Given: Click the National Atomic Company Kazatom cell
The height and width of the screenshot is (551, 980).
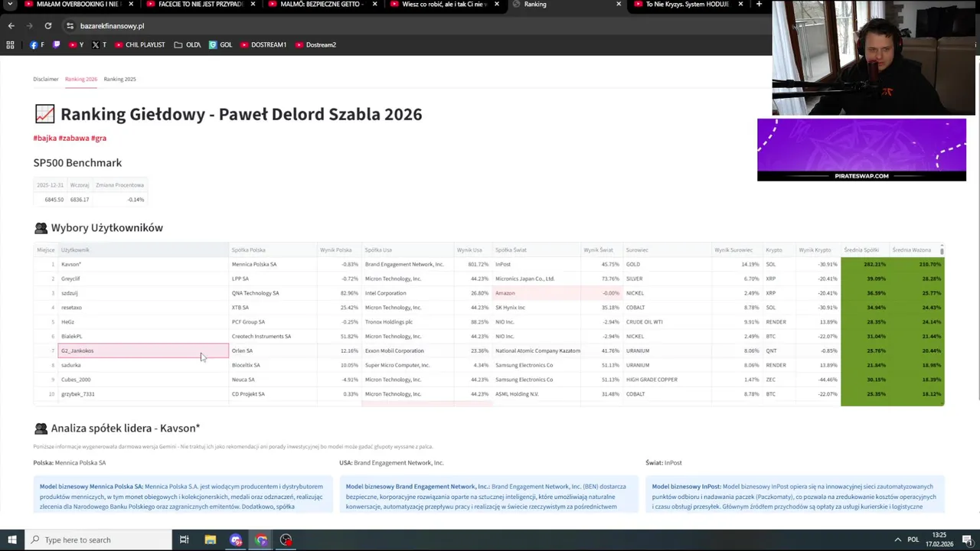Looking at the screenshot, I should click(x=536, y=350).
